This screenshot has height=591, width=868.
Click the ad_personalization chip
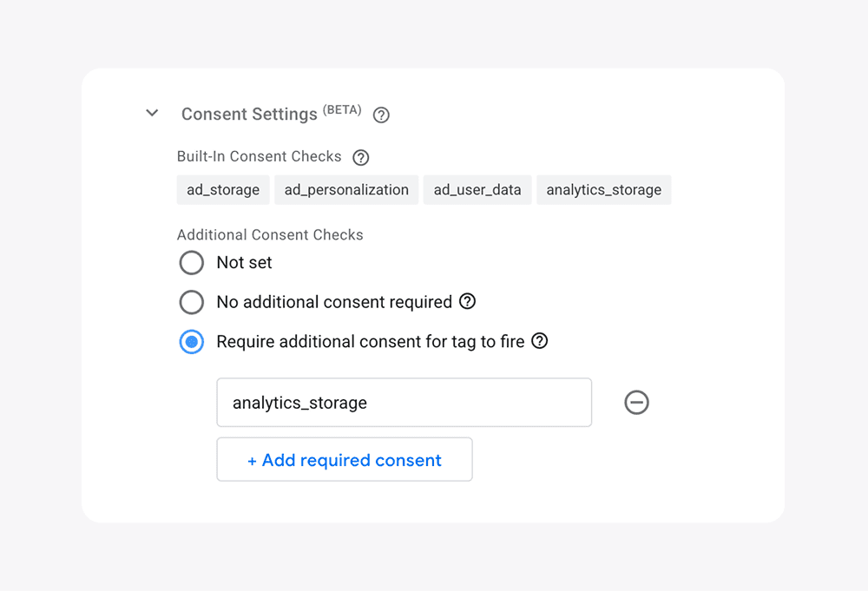[345, 189]
